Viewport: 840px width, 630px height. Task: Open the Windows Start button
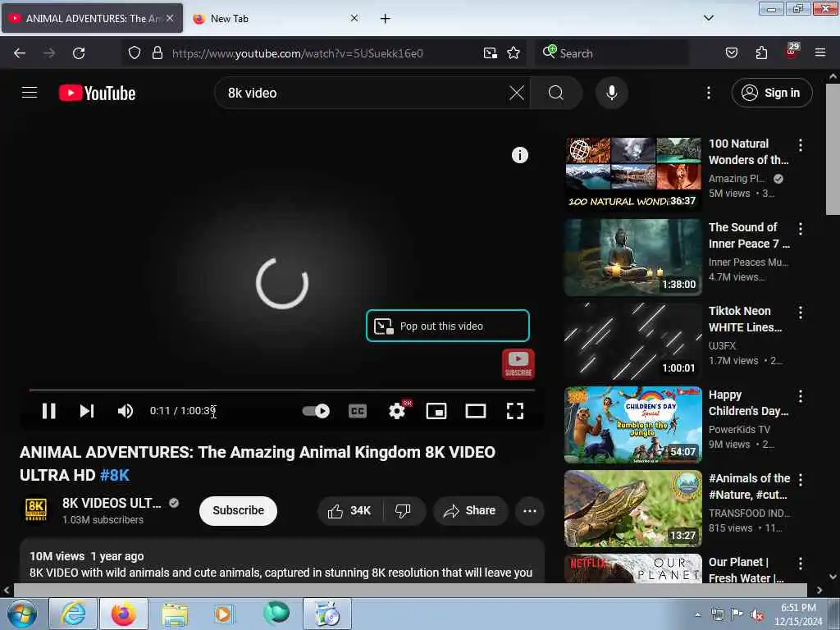click(22, 614)
